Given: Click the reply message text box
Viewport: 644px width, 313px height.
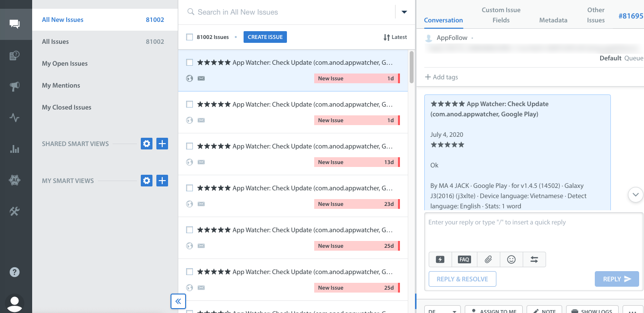Looking at the screenshot, I should click(534, 232).
